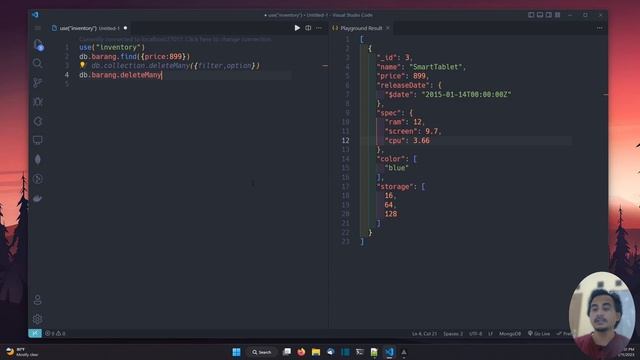
Task: Open the Explorer view in activity bar
Action: coord(38,44)
